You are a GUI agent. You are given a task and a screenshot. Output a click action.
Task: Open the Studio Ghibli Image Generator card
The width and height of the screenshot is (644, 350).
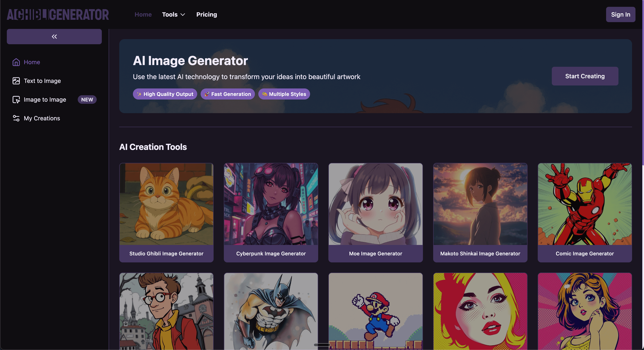pyautogui.click(x=166, y=212)
